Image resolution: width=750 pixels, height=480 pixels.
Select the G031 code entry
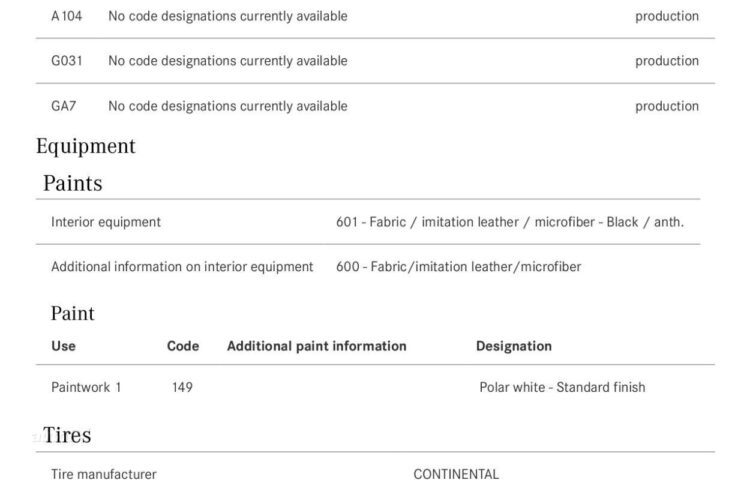click(x=66, y=61)
